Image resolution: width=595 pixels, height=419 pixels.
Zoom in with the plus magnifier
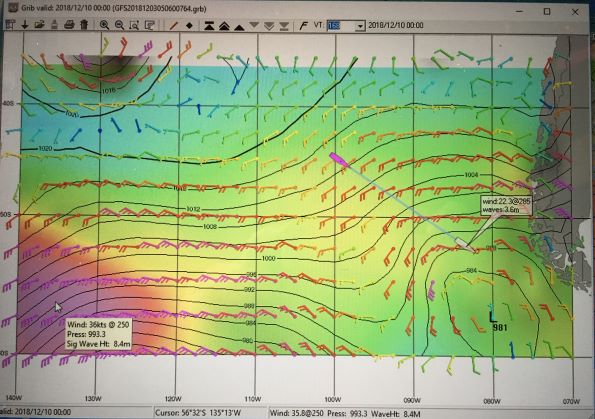point(104,25)
